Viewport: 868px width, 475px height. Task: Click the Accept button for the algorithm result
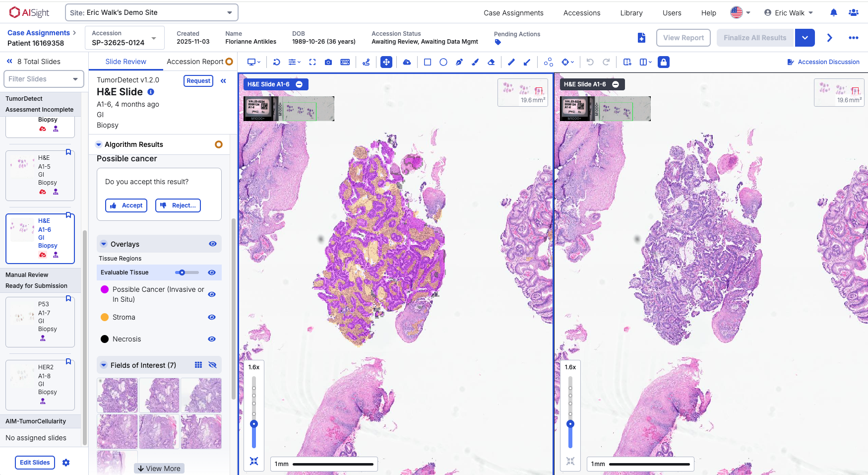click(126, 205)
